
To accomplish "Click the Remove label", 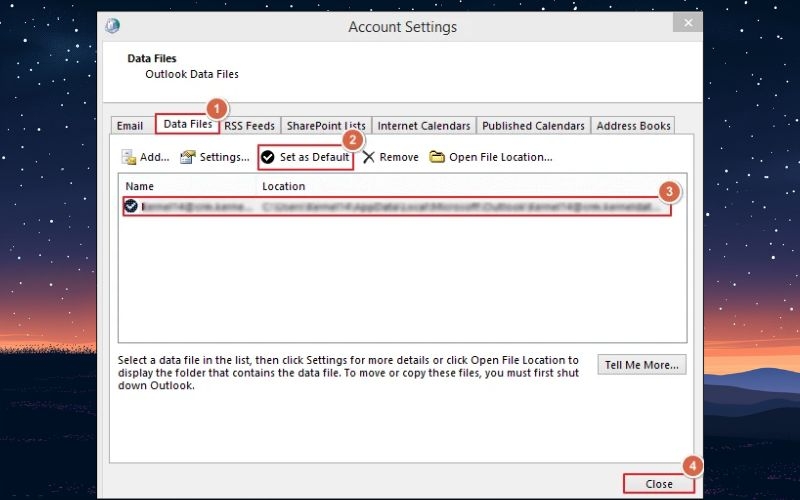I will [x=399, y=157].
